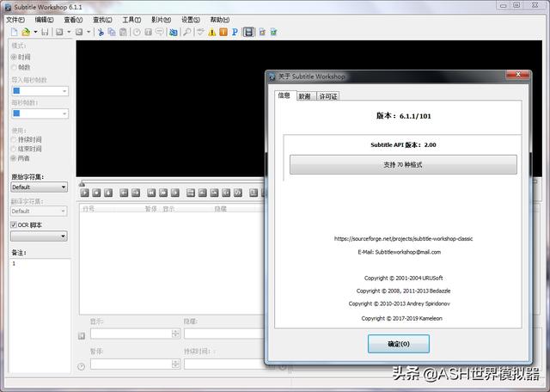Screen dimensions: 550x392
Task: Open the 导入每秒帧数 combo box
Action: 40,91
